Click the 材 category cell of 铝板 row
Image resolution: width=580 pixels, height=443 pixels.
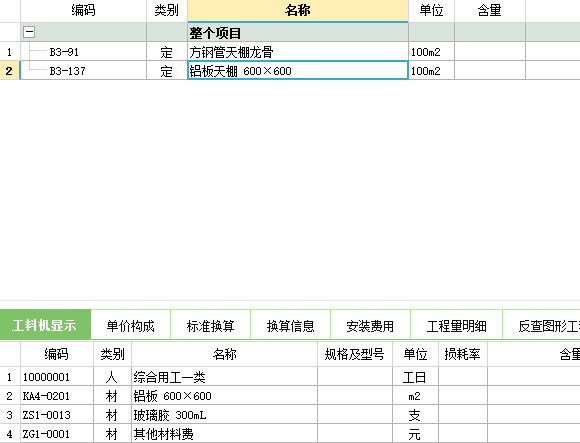click(112, 396)
